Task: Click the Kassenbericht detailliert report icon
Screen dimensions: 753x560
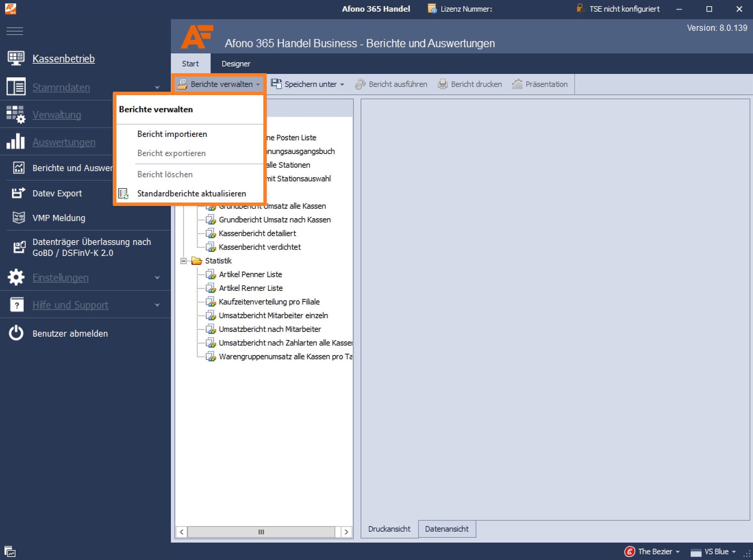Action: point(211,233)
